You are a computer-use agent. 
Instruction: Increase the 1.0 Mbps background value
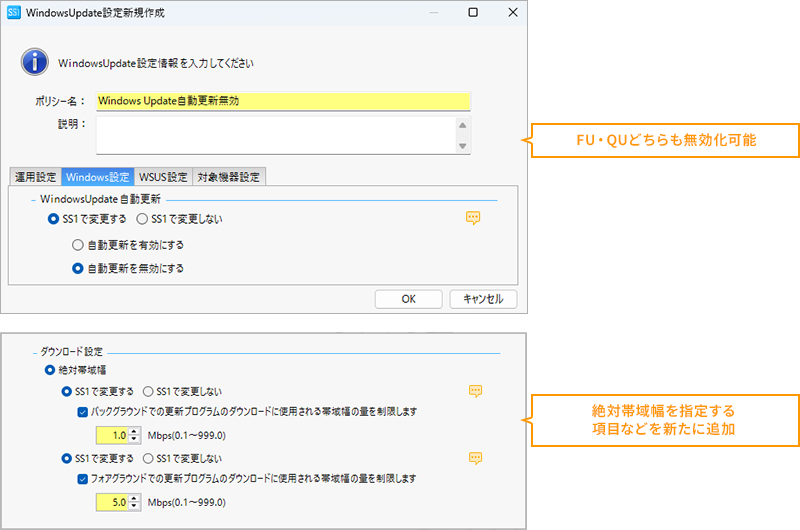[134, 432]
